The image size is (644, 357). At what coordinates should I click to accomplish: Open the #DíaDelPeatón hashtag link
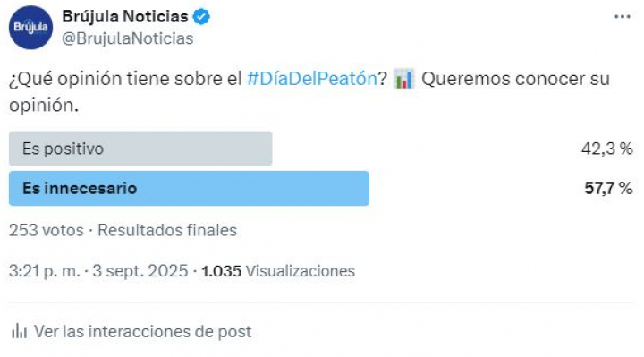point(312,79)
